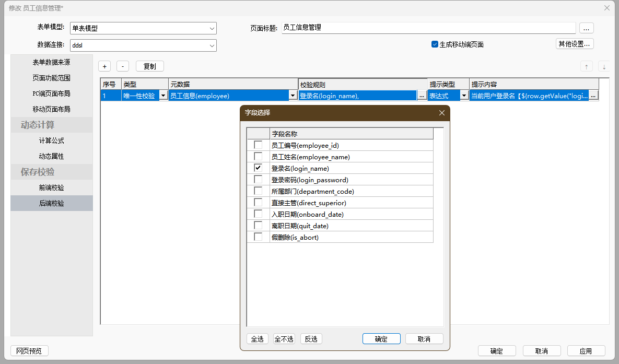Viewport: 619px width, 364px height.
Task: Toggle 生成移动端页面 checkbox
Action: [x=435, y=44]
